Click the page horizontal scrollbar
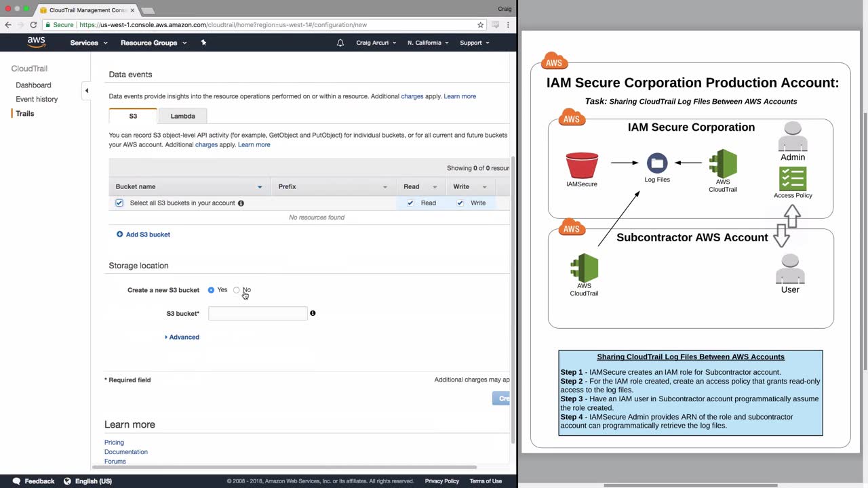This screenshot has height=488, width=868. [x=285, y=467]
